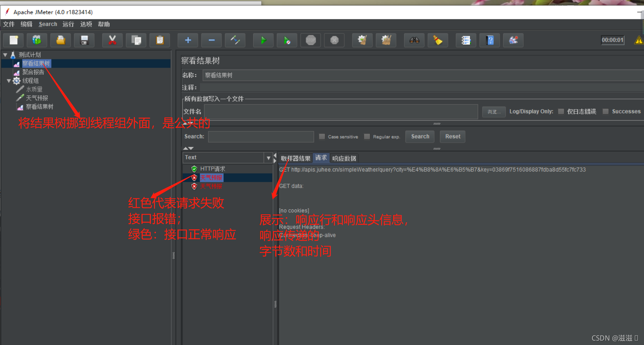Enable the Case sensitive checkbox
This screenshot has width=644, height=345.
tap(322, 136)
